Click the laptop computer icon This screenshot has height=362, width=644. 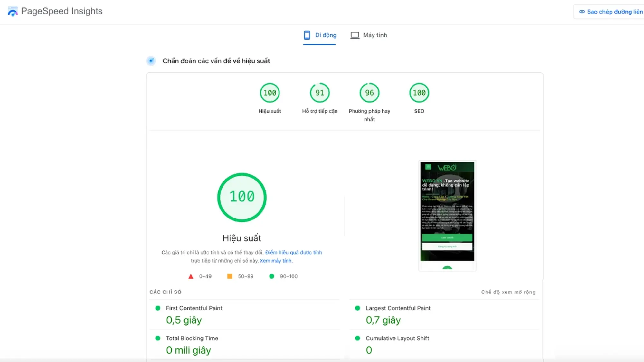(355, 35)
